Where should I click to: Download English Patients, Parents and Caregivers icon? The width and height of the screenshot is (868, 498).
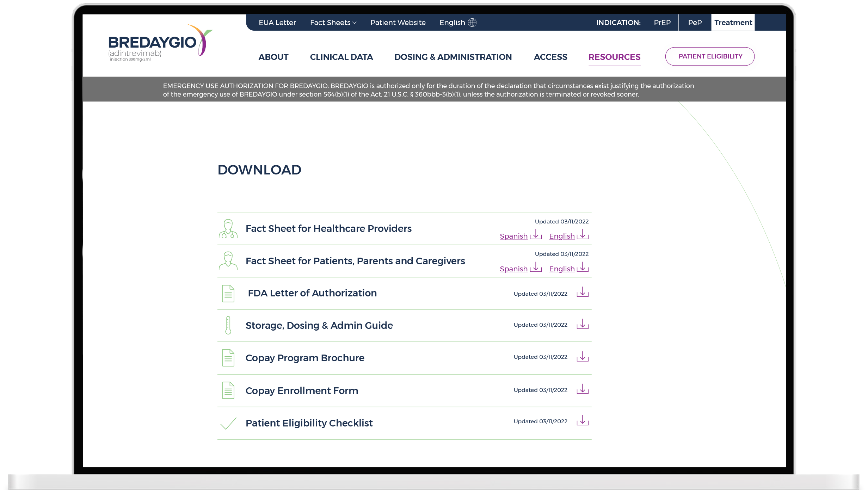583,267
